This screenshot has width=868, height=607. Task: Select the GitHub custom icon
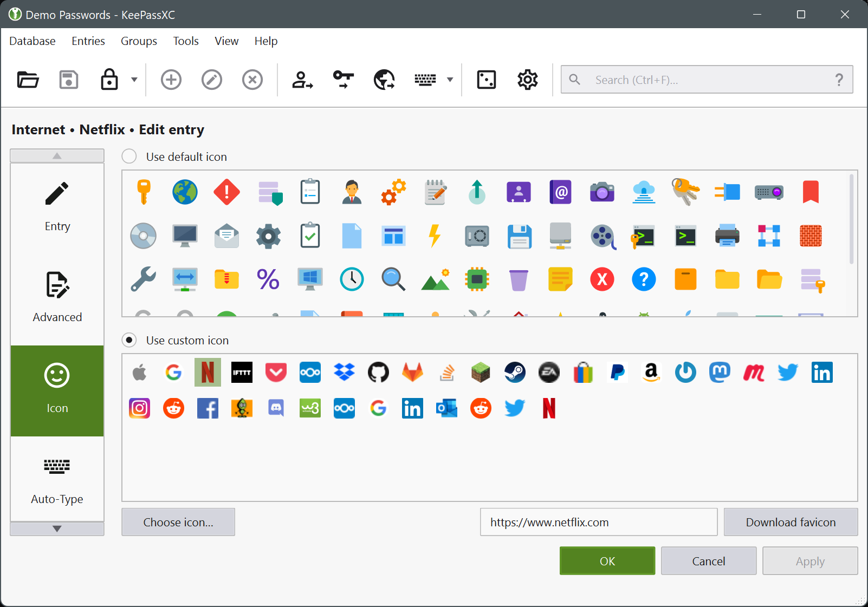coord(378,372)
